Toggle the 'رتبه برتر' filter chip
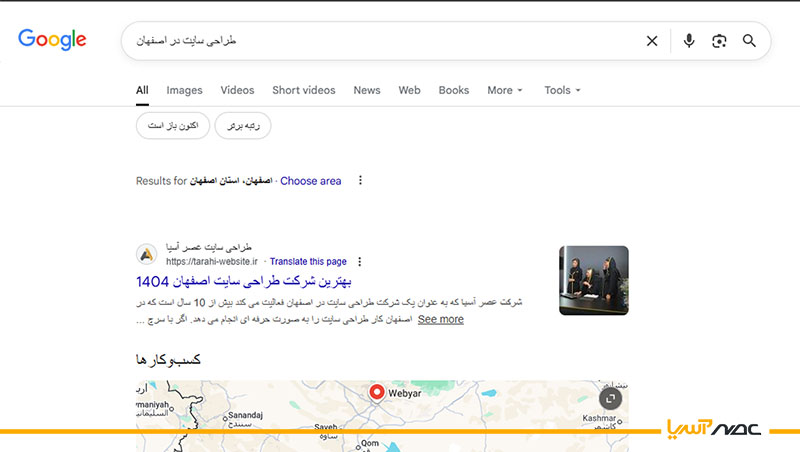800x452 pixels. 243,126
